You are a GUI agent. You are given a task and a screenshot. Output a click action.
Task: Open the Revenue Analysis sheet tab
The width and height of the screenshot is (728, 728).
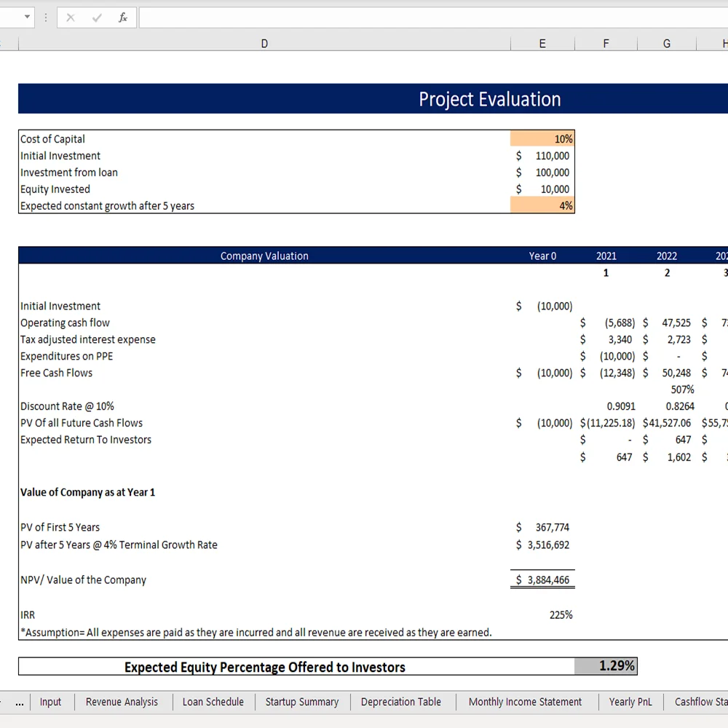coord(122,702)
